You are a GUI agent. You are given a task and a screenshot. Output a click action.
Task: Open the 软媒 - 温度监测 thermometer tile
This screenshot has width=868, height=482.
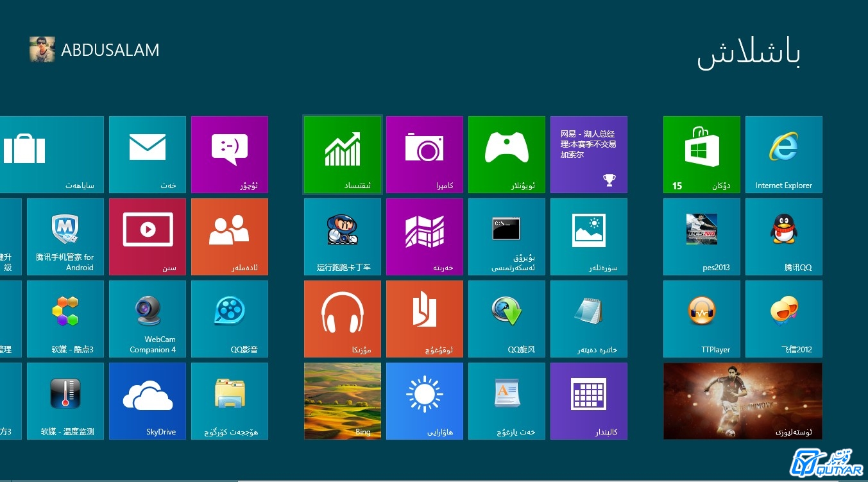pyautogui.click(x=65, y=401)
